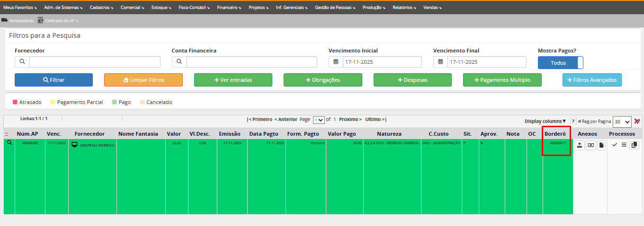Image resolution: width=644 pixels, height=226 pixels.
Task: Click the red crossed-out clear filter icon
Action: click(x=637, y=122)
